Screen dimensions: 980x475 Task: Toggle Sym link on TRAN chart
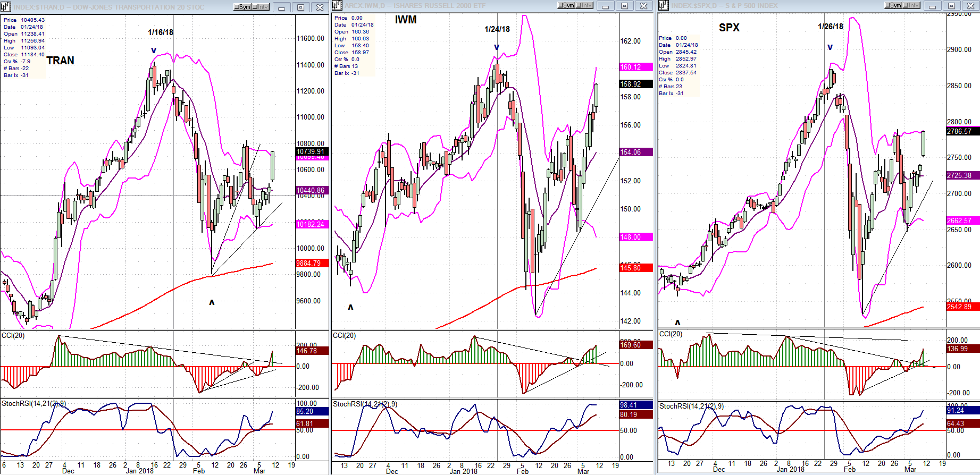coord(242,7)
